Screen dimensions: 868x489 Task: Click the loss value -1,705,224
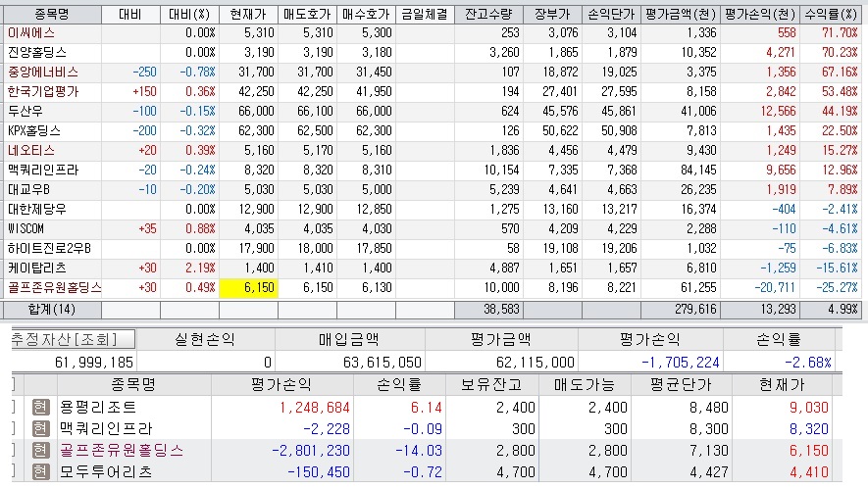pyautogui.click(x=681, y=363)
